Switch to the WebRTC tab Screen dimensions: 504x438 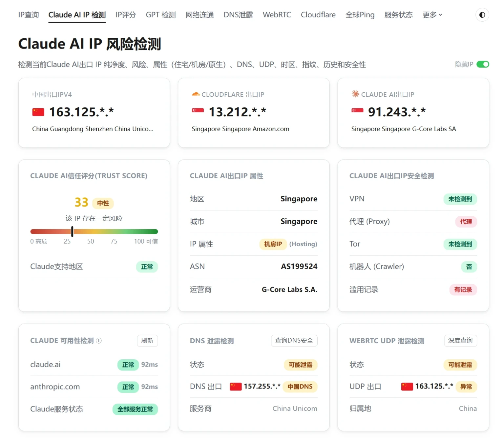pyautogui.click(x=277, y=15)
